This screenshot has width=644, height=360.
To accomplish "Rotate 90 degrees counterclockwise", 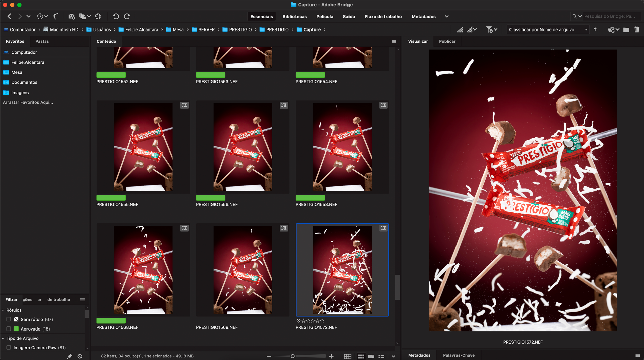I will [116, 16].
